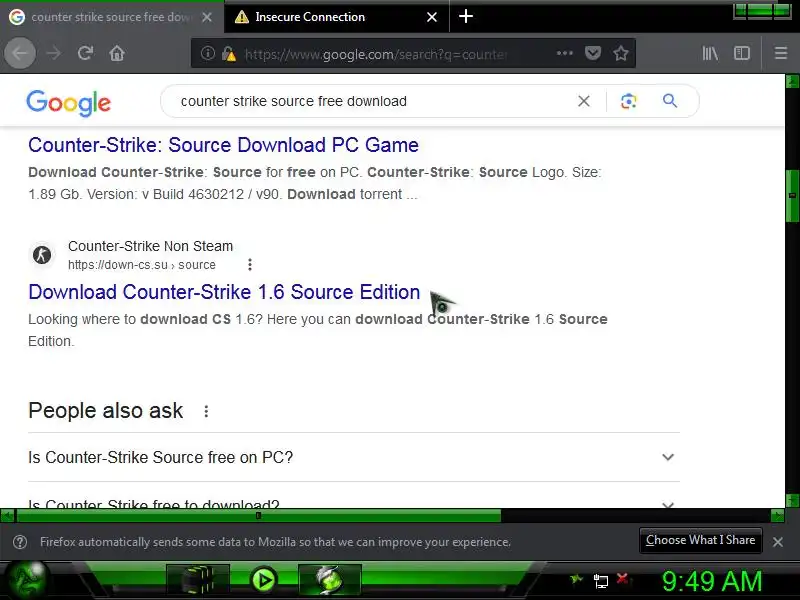Open options menu for down-cs.su result

point(249,264)
